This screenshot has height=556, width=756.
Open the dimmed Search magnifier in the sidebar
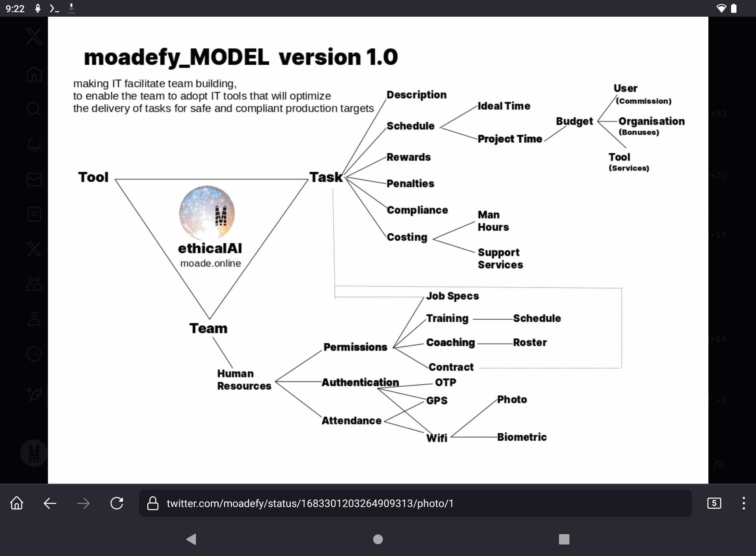coord(34,109)
